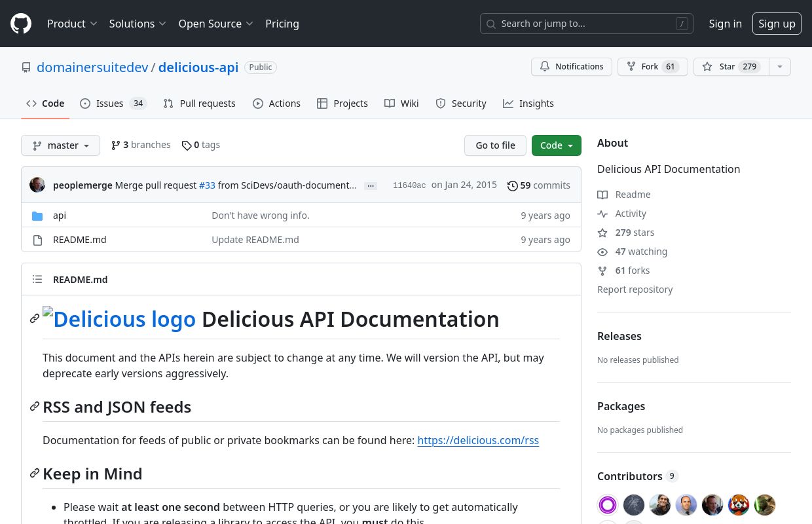This screenshot has width=812, height=524.
Task: Open the https://delicious.com/rss link
Action: click(x=478, y=440)
